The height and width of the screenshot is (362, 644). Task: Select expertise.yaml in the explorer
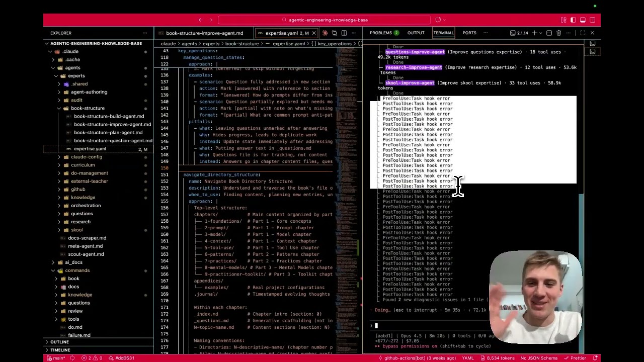pos(98,149)
